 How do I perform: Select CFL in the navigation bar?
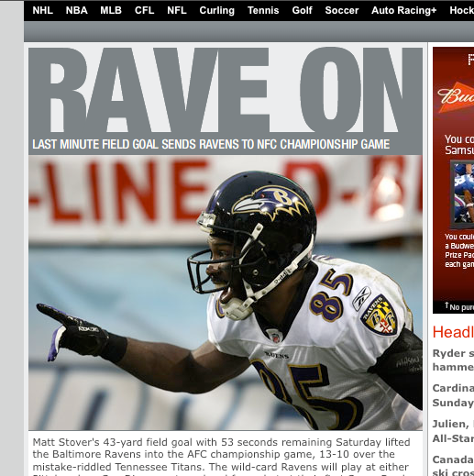[144, 10]
